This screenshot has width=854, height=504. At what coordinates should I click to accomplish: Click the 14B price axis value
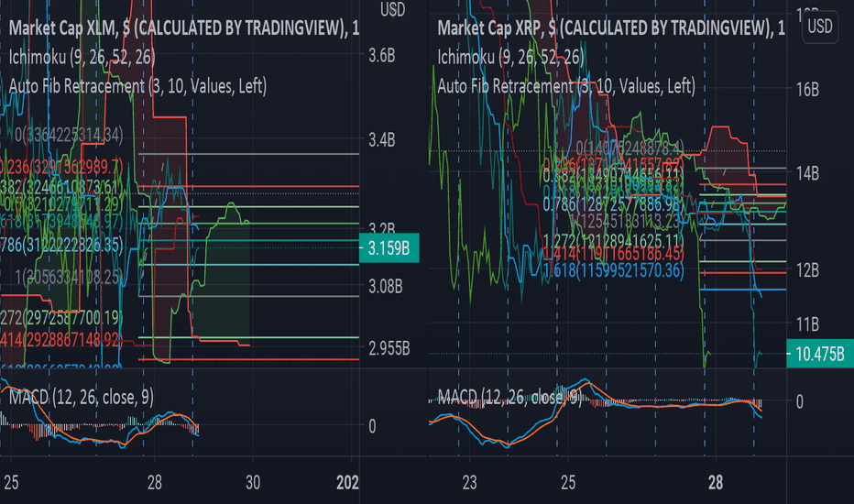pyautogui.click(x=807, y=174)
